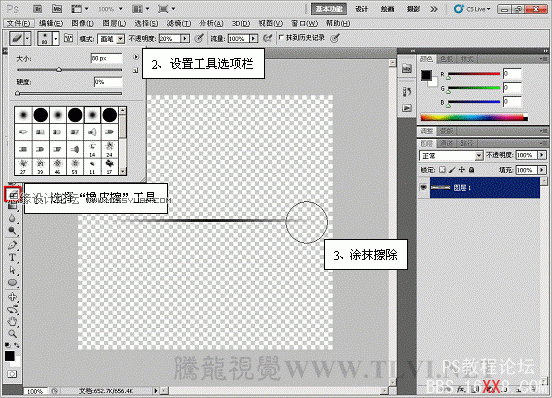Select the Path Selection arrow tool
This screenshot has width=552, height=398.
click(x=13, y=270)
